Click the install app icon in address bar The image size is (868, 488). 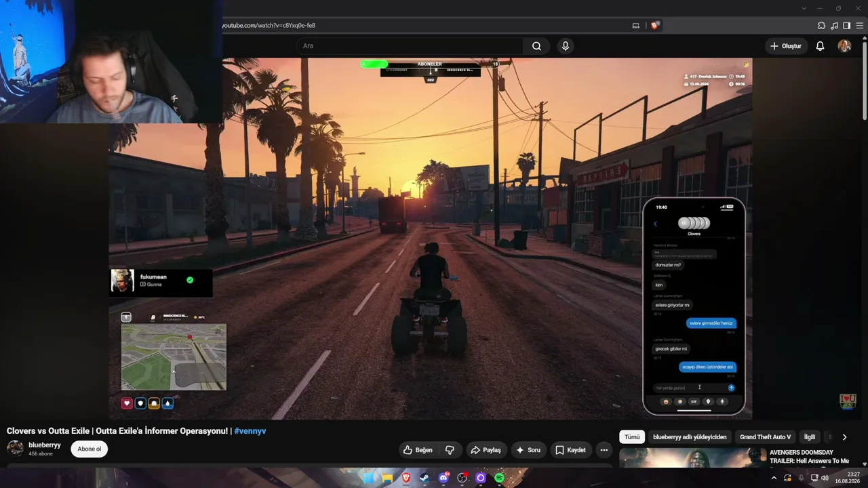tap(635, 26)
